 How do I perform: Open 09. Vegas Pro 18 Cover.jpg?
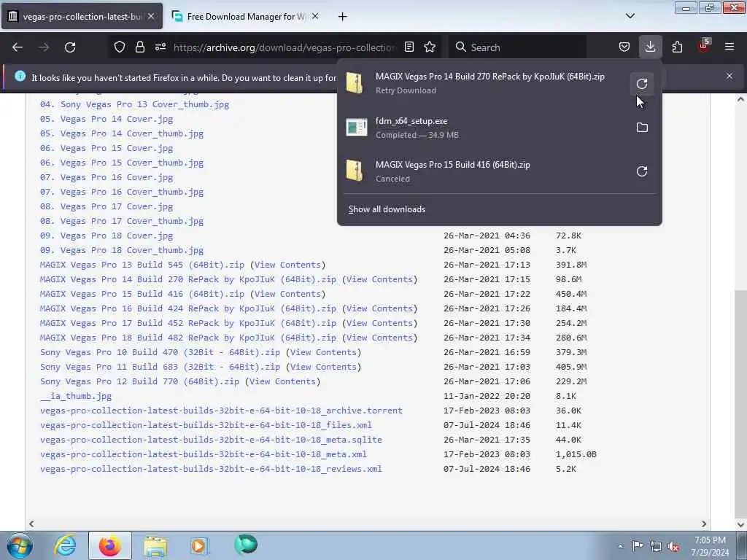click(107, 236)
